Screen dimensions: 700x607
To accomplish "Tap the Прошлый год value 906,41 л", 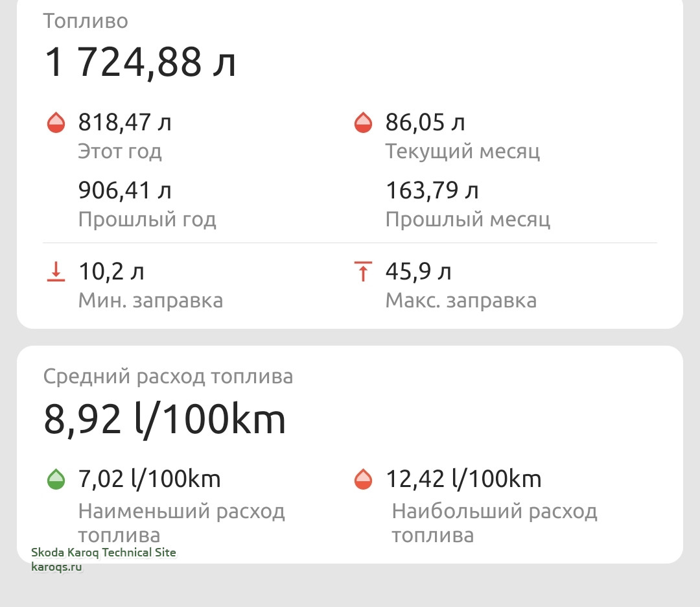I will pyautogui.click(x=125, y=191).
